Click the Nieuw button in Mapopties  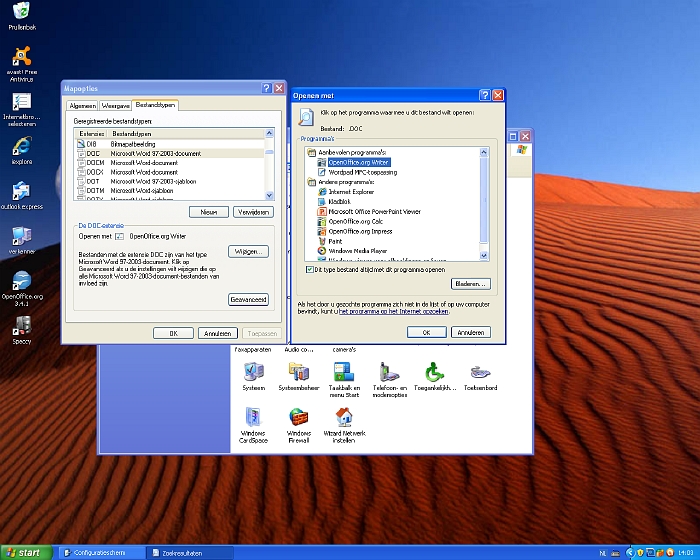coord(209,212)
